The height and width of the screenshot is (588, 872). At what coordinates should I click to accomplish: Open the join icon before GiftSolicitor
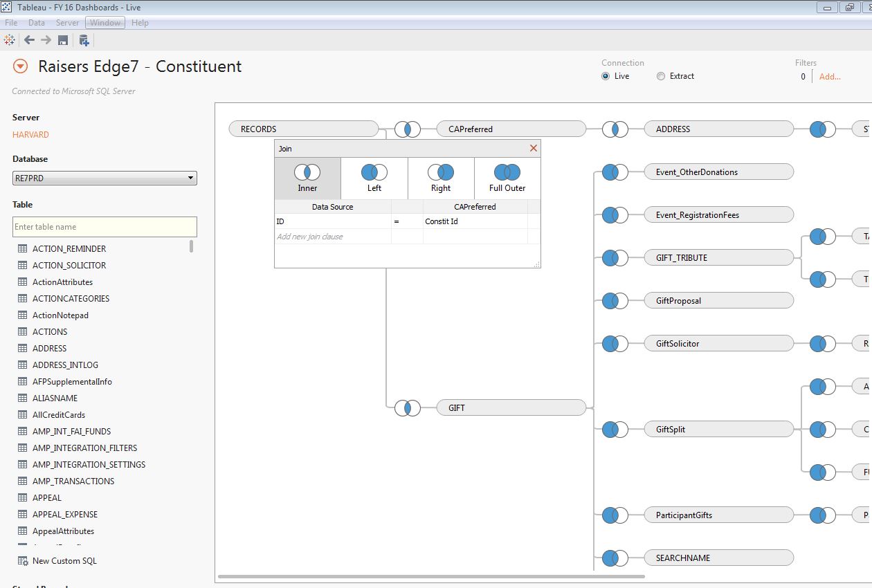tap(615, 344)
